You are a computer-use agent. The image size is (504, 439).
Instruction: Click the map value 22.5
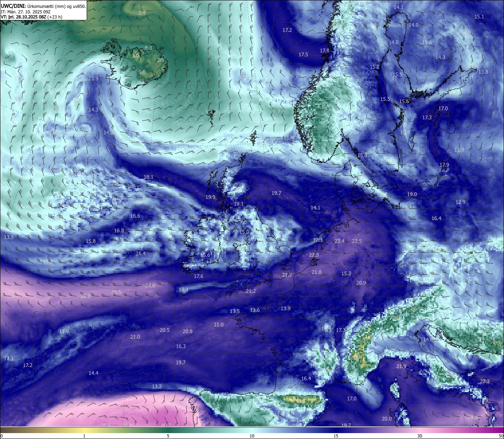tap(357, 241)
